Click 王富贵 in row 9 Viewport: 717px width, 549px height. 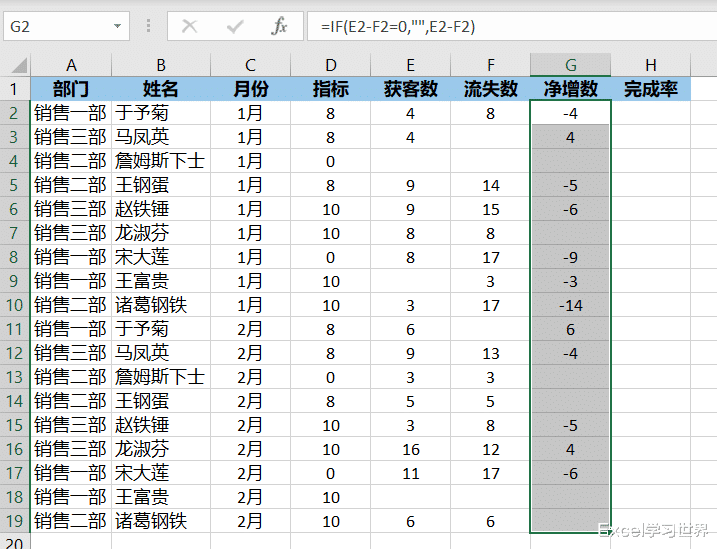tap(142, 281)
